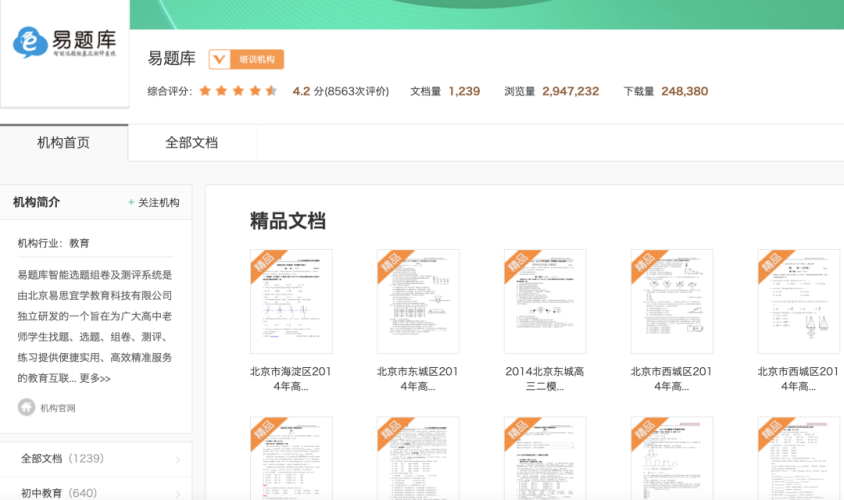Open the 全部文档 tab
The height and width of the screenshot is (500, 844).
coord(191,143)
